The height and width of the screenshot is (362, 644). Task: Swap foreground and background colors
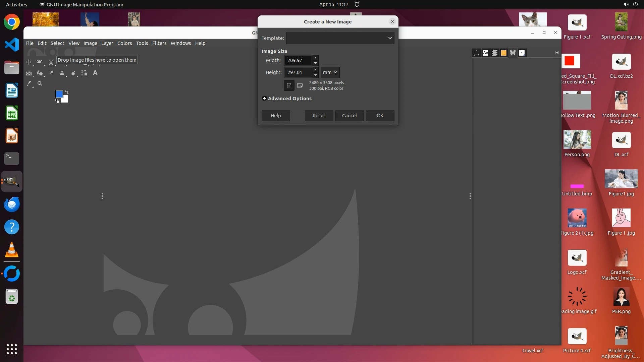pyautogui.click(x=66, y=92)
